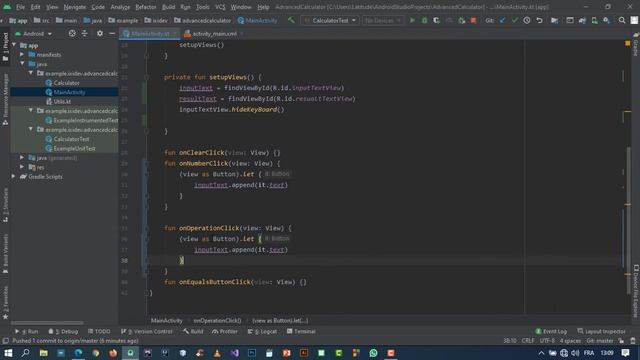Viewport: 640px width, 360px height.
Task: Expand the manifests folder
Action: click(x=22, y=54)
